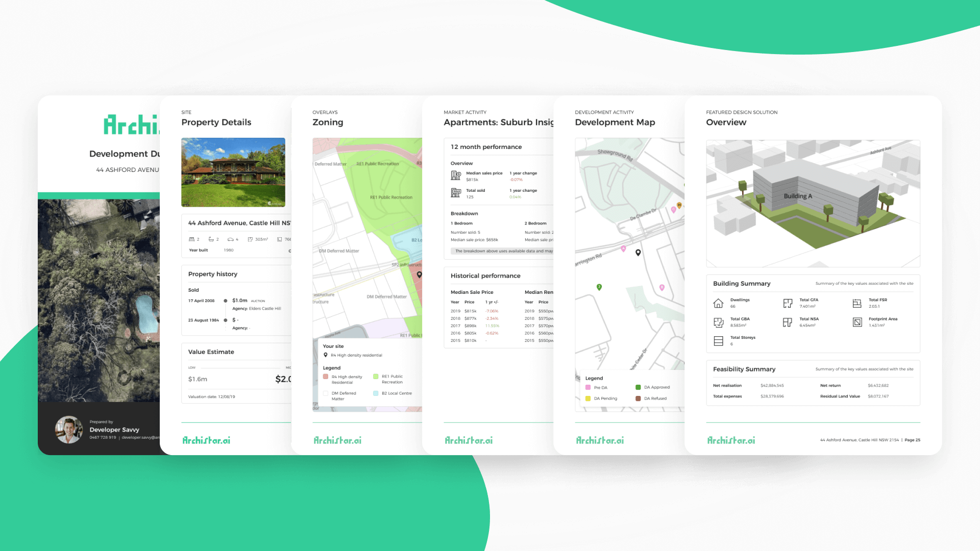Click the Value Estimate heading

pos(211,352)
